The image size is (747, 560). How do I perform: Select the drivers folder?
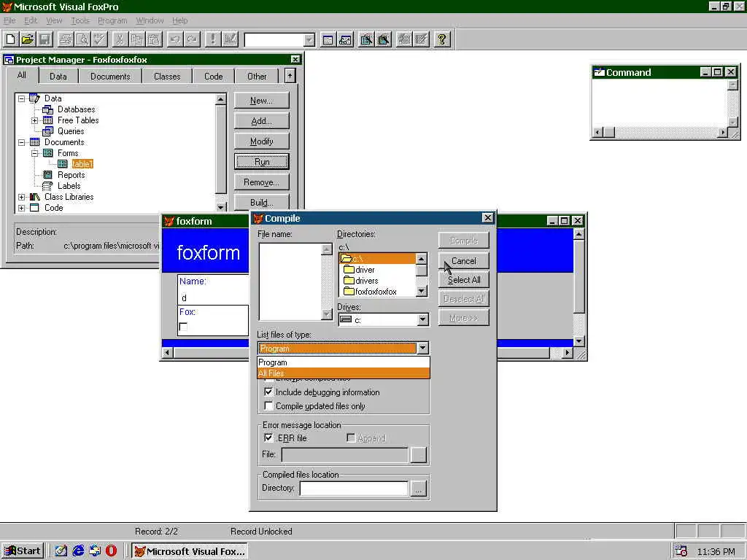coord(366,281)
